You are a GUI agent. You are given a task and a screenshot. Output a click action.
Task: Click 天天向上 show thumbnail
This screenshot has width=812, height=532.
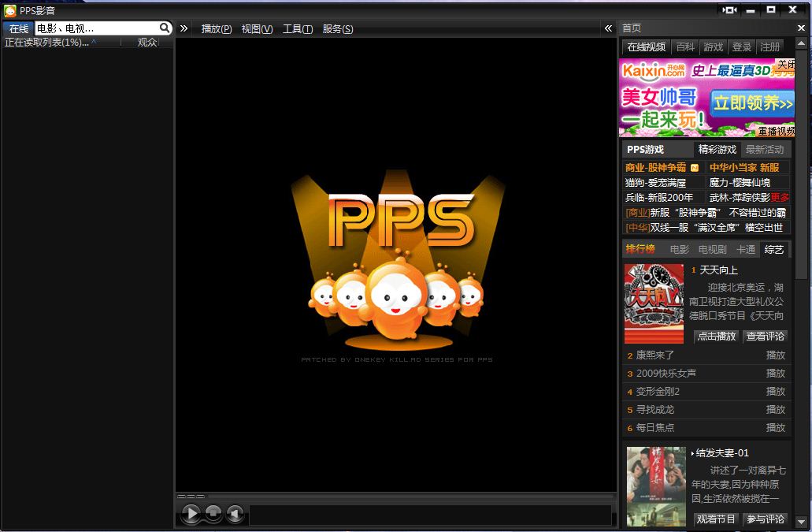654,303
